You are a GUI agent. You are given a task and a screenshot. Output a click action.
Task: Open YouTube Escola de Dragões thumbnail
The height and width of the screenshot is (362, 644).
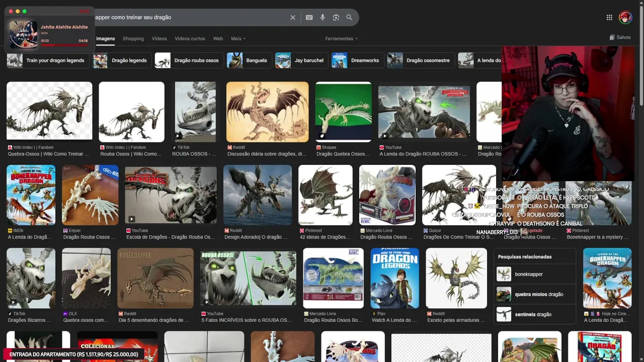coord(171,195)
